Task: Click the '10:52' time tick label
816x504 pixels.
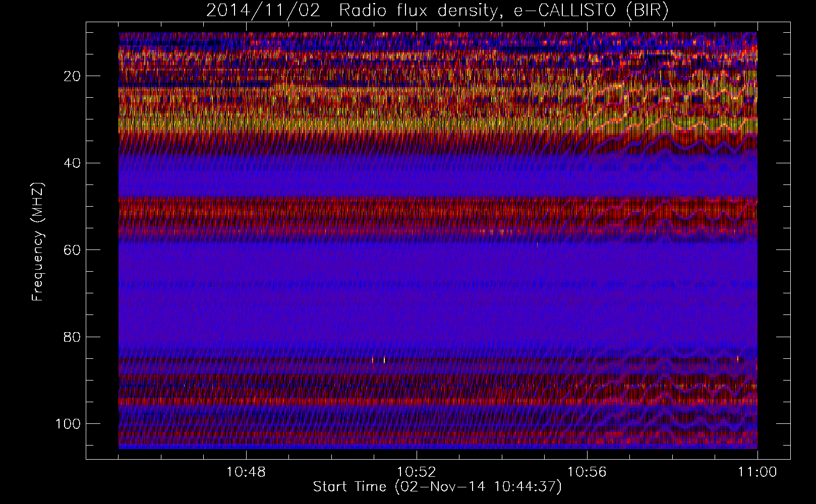Action: click(x=417, y=472)
